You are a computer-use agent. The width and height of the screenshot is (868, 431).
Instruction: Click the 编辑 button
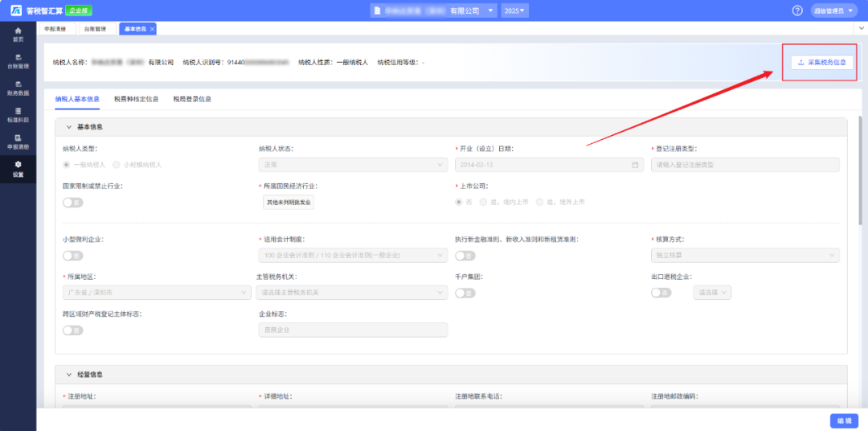pos(843,421)
